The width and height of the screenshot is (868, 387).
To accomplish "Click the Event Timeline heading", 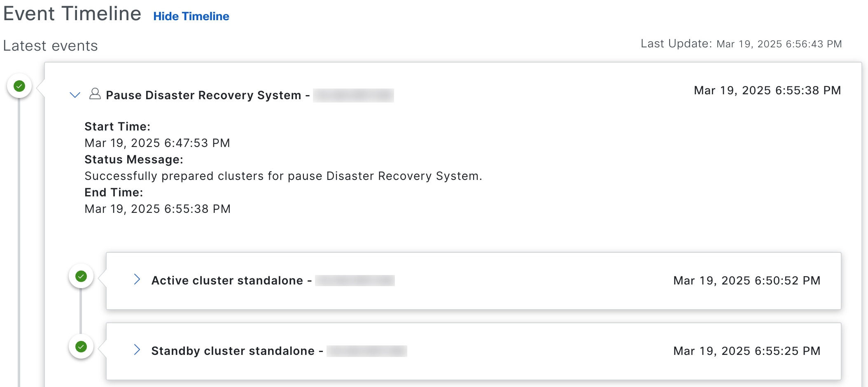I will (x=72, y=14).
